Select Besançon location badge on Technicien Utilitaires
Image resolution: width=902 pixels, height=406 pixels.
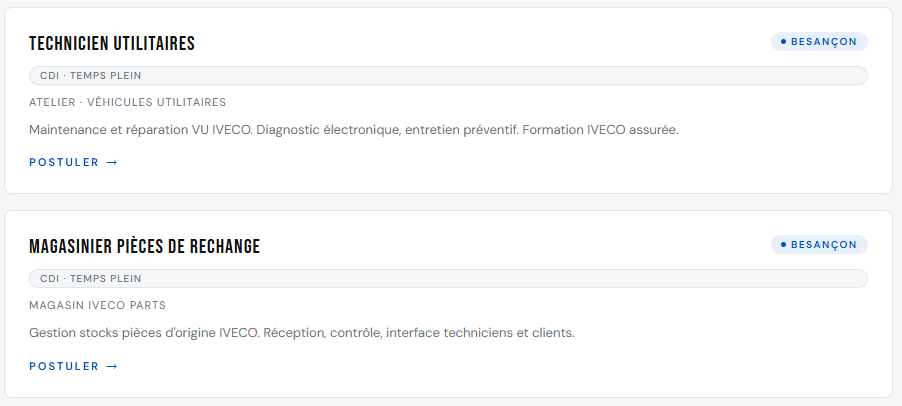(x=819, y=42)
